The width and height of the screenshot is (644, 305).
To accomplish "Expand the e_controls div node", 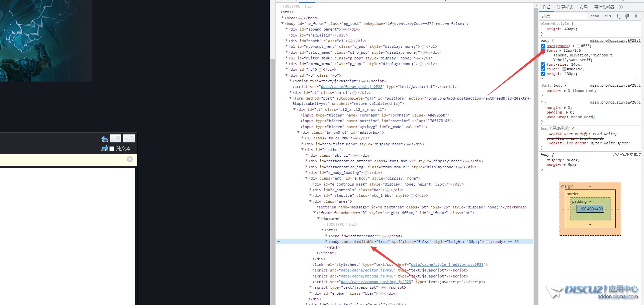I will [310, 190].
